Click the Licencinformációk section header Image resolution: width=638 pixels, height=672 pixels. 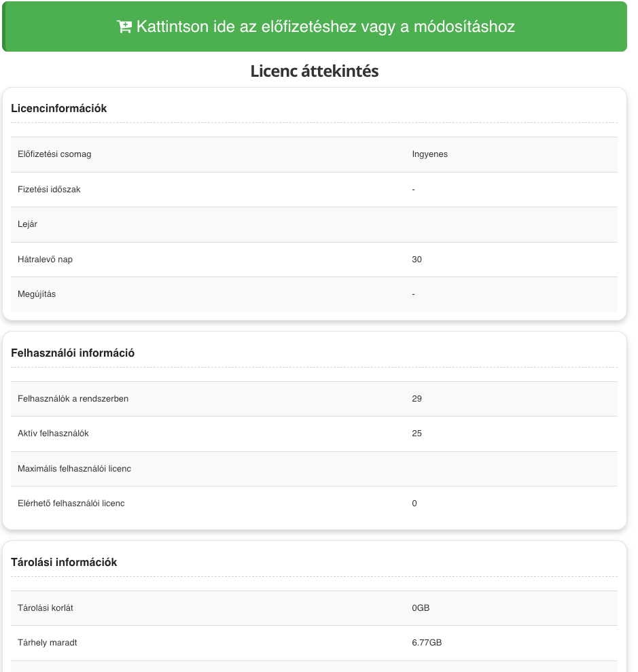58,109
